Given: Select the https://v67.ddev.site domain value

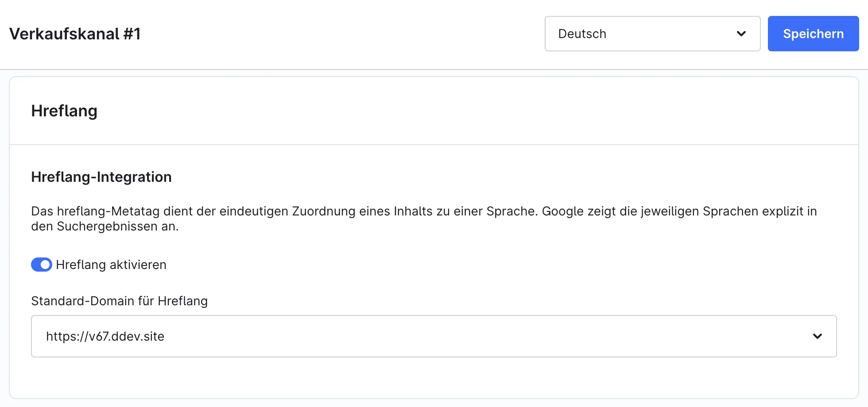Looking at the screenshot, I should point(105,336).
